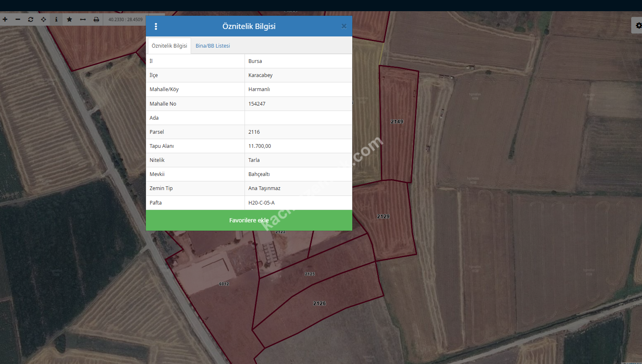The image size is (642, 364).
Task: Click parcel 6012 on the map
Action: pos(224,284)
